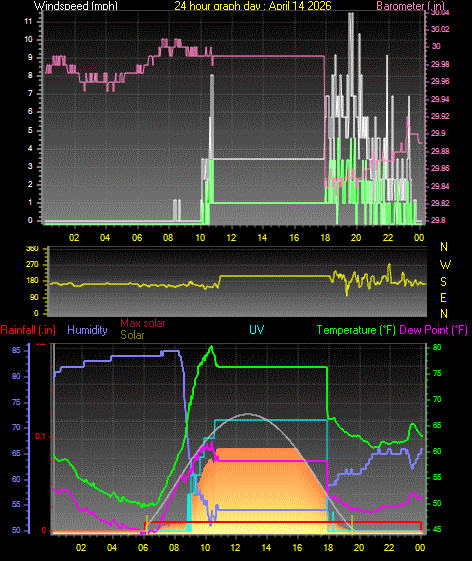Viewport: 472px width, 561px height.
Task: Click the barometer axis value '29.98'
Action: [x=440, y=64]
